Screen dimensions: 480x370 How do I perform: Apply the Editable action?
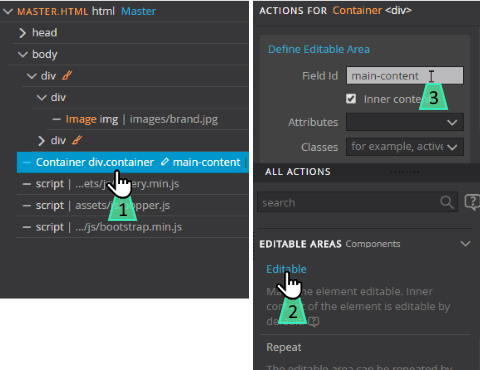point(286,269)
